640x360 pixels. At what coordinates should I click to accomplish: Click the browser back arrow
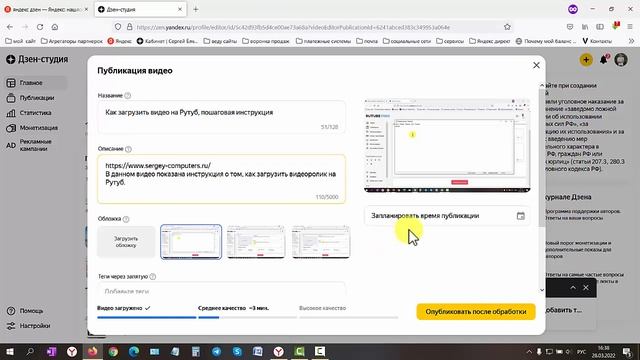point(10,27)
